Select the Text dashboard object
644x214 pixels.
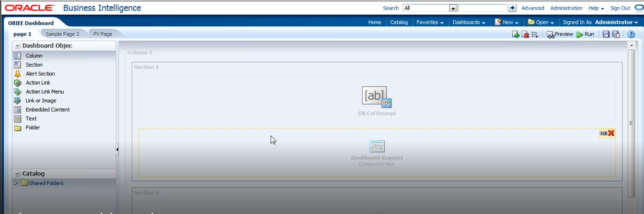tap(31, 118)
